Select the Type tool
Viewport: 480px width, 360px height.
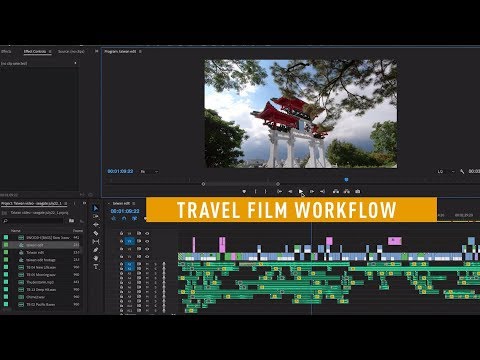96,267
